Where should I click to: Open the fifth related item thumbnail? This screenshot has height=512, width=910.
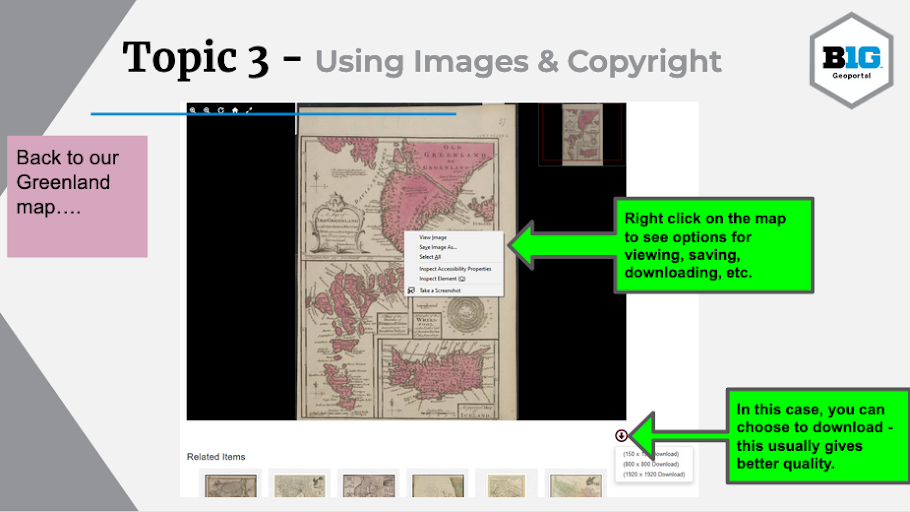(506, 485)
